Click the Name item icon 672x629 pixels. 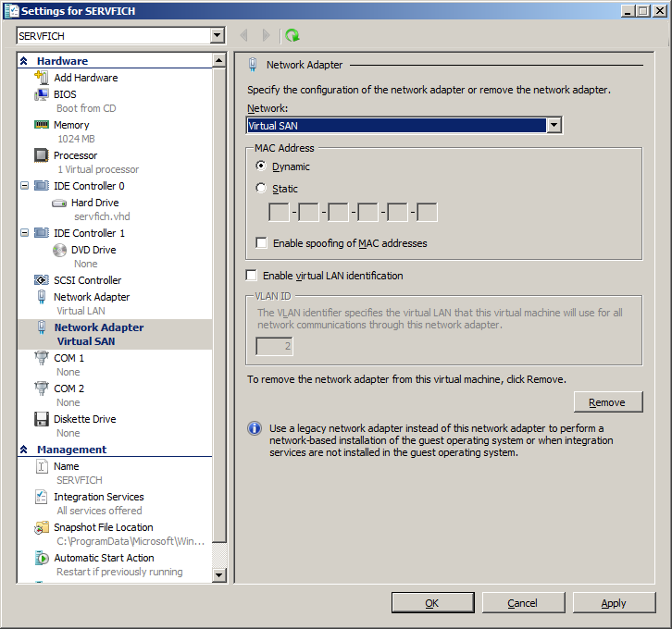[x=41, y=466]
